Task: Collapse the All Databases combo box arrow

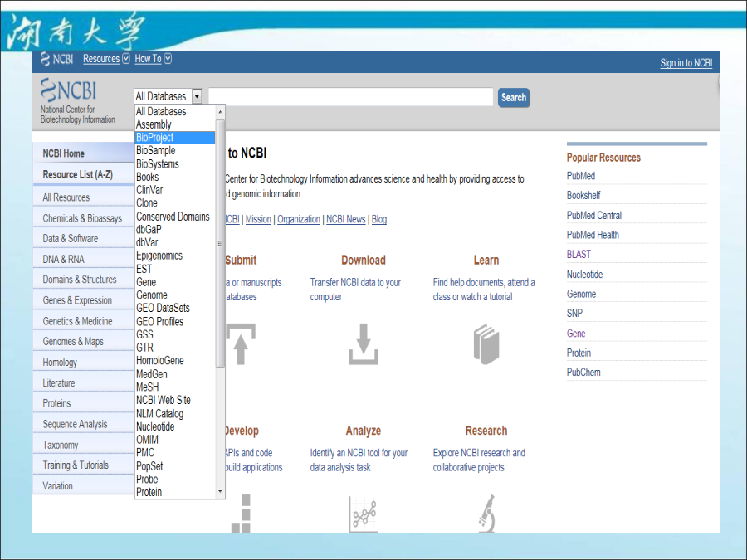Action: click(197, 96)
